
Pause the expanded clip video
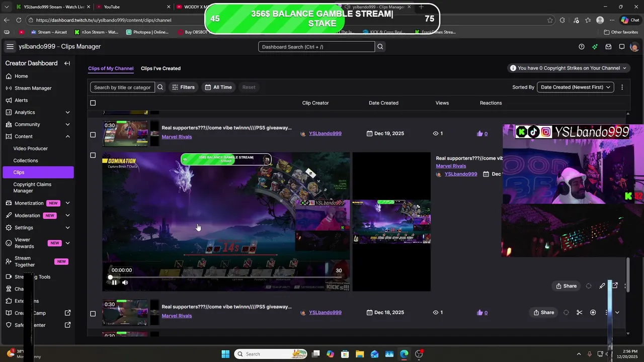tap(114, 283)
